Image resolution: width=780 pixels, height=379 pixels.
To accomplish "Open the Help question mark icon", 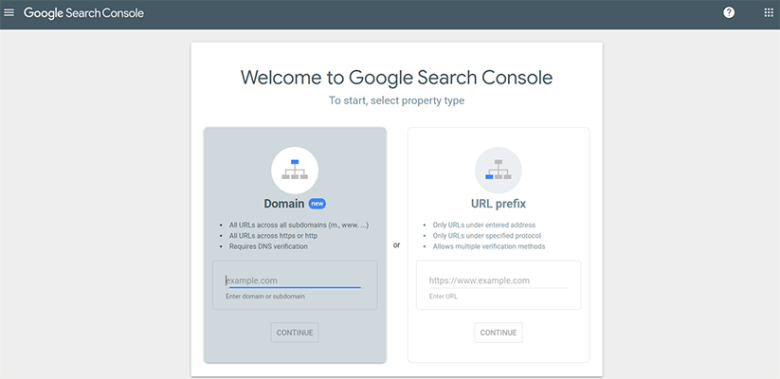I will pyautogui.click(x=729, y=13).
